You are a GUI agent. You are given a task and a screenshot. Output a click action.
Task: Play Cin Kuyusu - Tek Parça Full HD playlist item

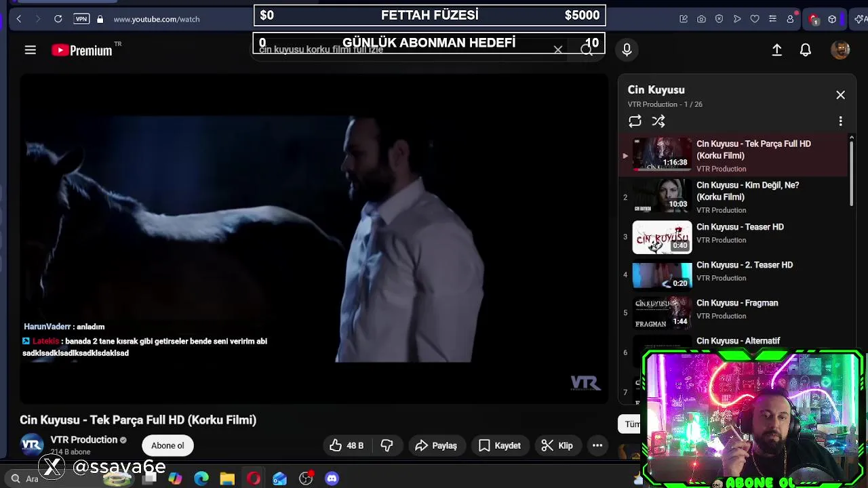(734, 155)
